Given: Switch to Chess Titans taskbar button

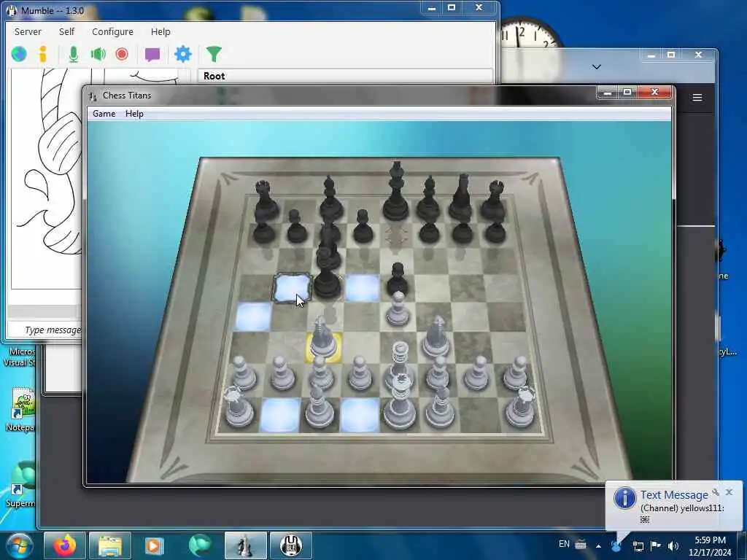Looking at the screenshot, I should [245, 545].
